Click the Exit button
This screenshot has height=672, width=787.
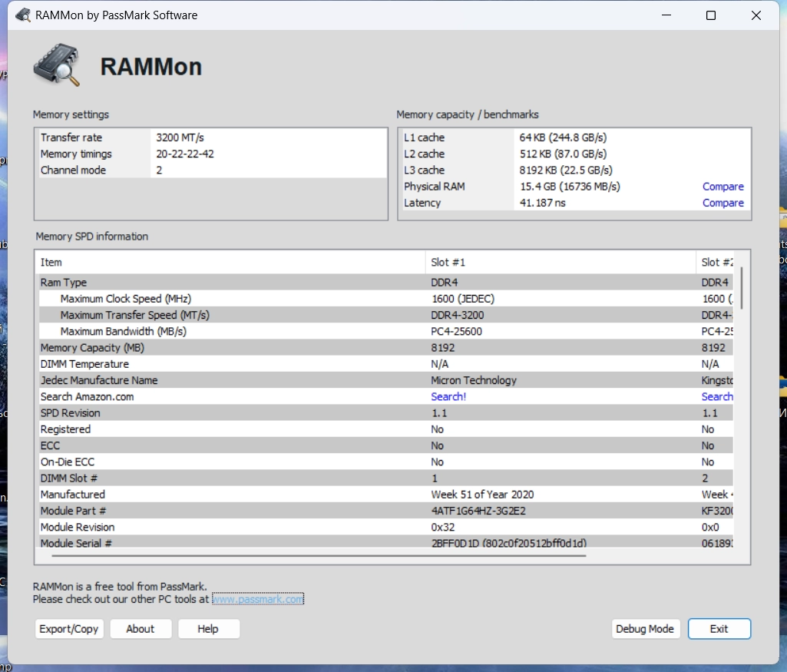pyautogui.click(x=719, y=629)
